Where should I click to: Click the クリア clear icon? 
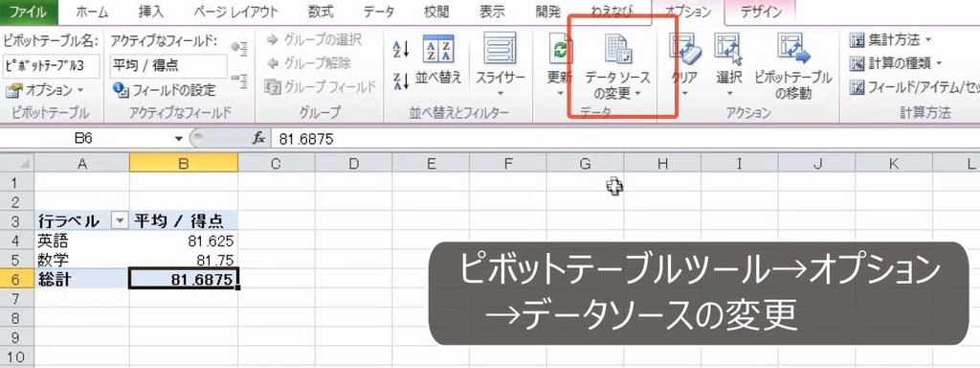pyautogui.click(x=685, y=49)
